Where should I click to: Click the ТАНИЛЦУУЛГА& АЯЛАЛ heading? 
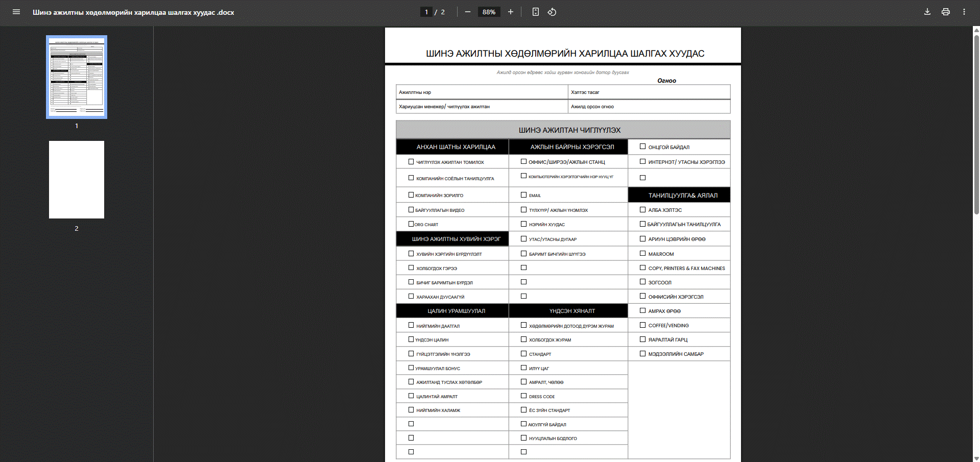pos(679,195)
